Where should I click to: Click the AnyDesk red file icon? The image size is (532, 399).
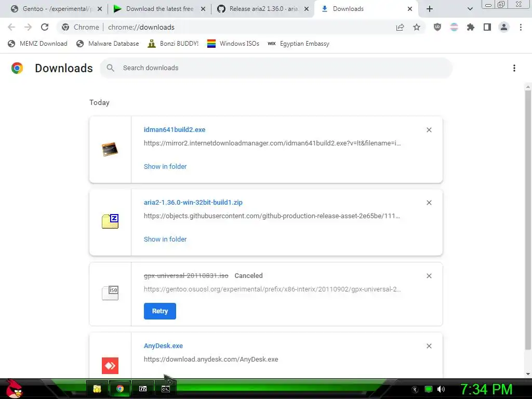[110, 365]
